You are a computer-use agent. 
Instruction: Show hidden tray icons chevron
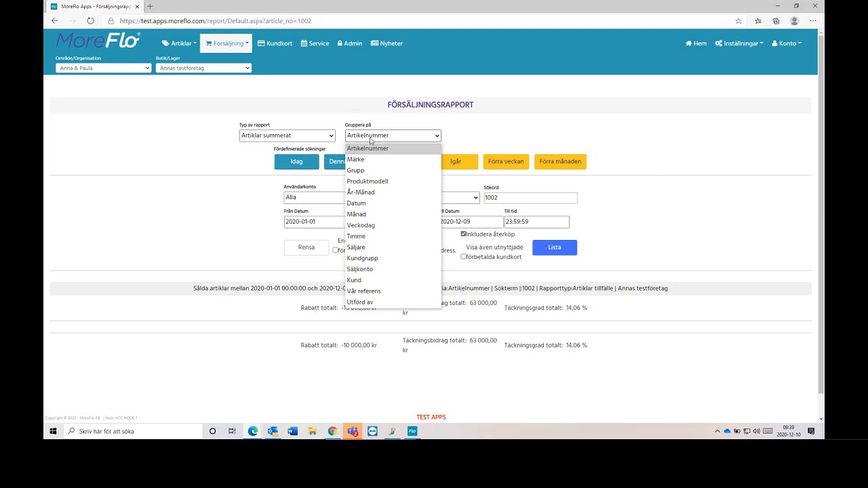tap(717, 431)
